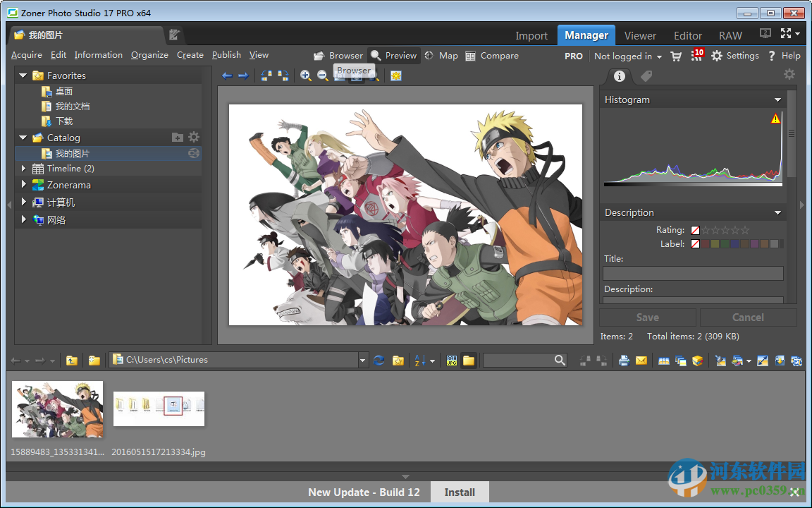Switch to the Viewer tab

[640, 35]
